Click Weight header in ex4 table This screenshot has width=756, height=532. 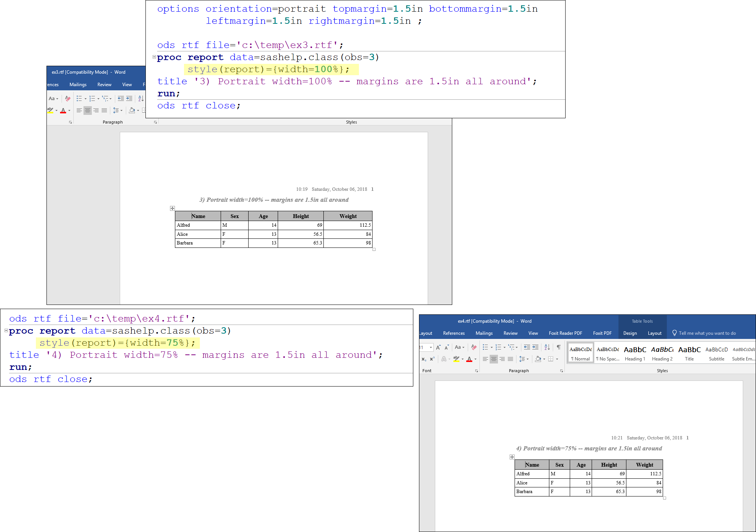645,465
